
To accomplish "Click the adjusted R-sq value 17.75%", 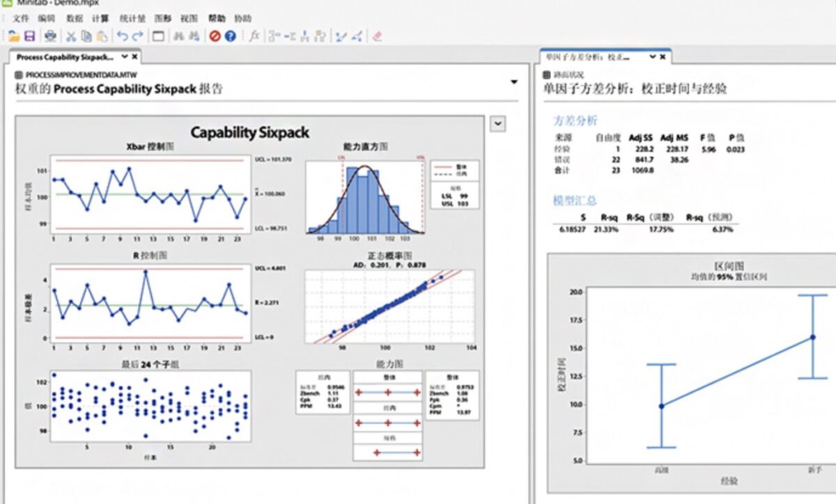I will (x=662, y=228).
